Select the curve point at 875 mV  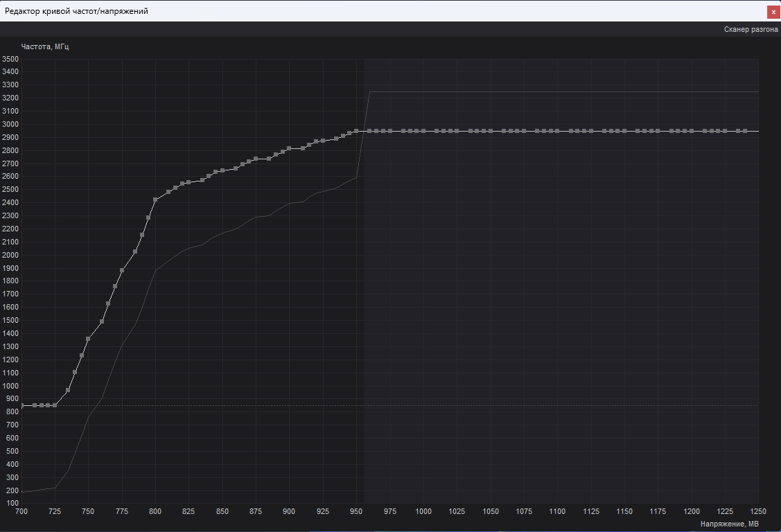(256, 159)
